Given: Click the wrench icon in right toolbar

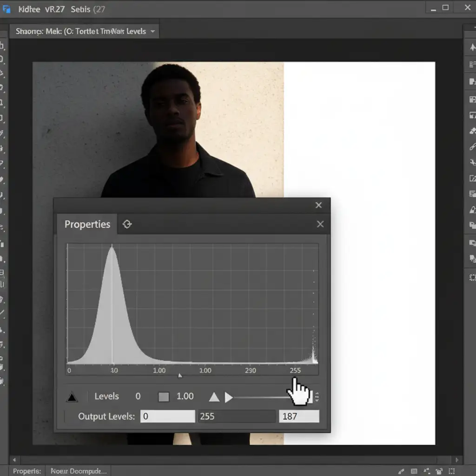Looking at the screenshot, I should [x=472, y=162].
